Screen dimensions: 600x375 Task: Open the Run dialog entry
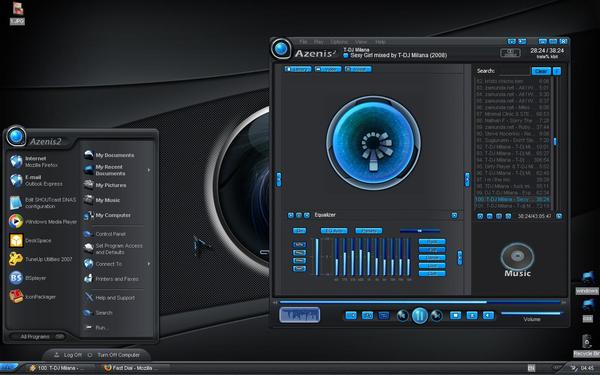pyautogui.click(x=95, y=328)
